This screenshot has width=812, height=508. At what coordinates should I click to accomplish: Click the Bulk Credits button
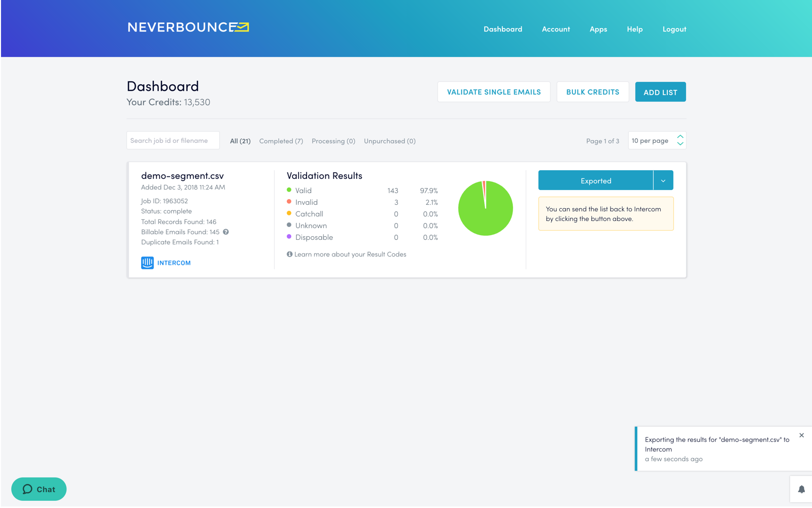pos(593,92)
